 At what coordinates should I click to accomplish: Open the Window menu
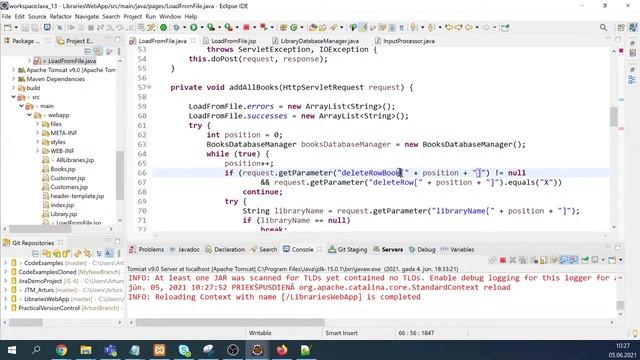[x=170, y=16]
